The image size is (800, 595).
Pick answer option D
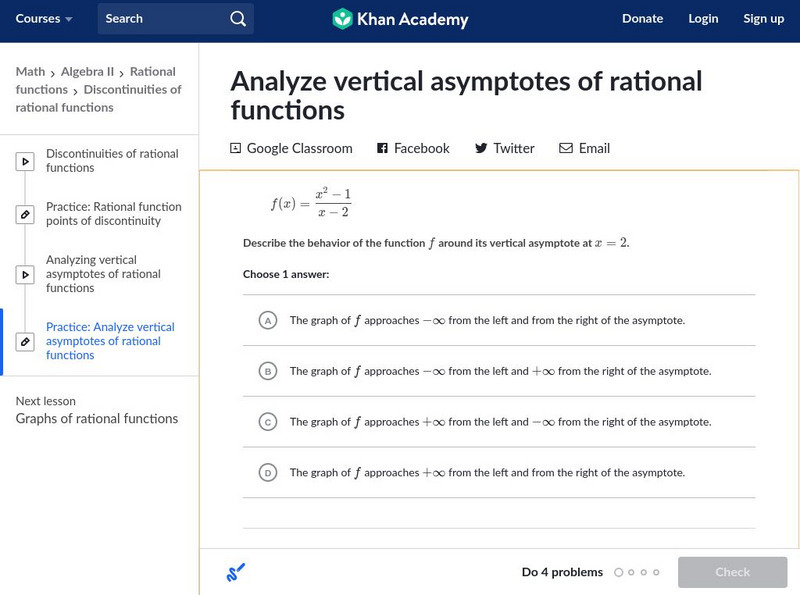(x=268, y=472)
